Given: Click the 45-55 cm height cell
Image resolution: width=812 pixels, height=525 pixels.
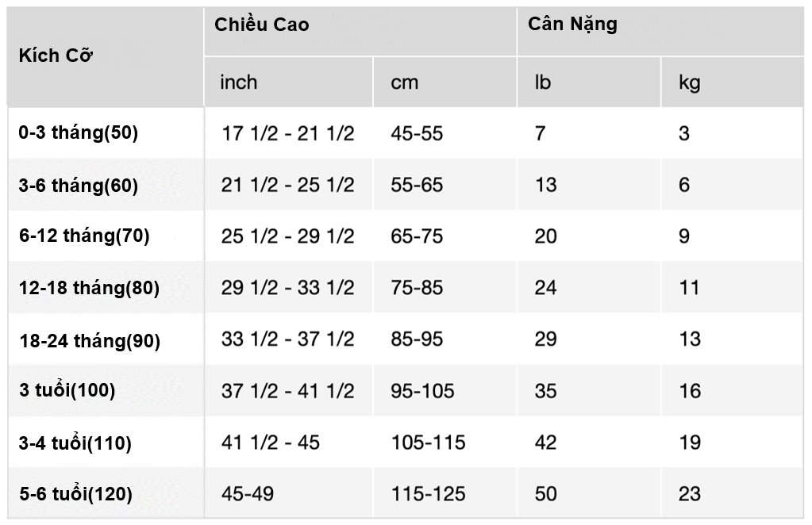Looking at the screenshot, I should click(x=417, y=133).
